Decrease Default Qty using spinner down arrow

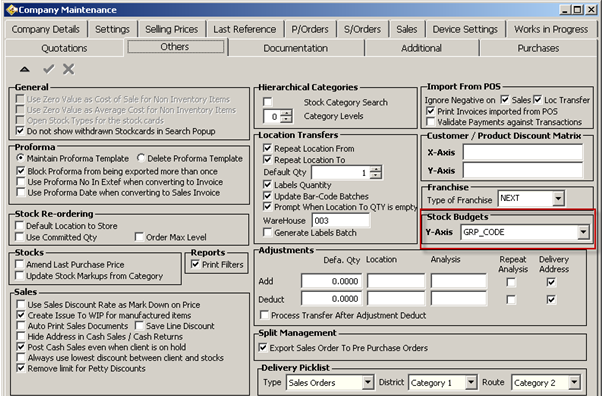376,176
